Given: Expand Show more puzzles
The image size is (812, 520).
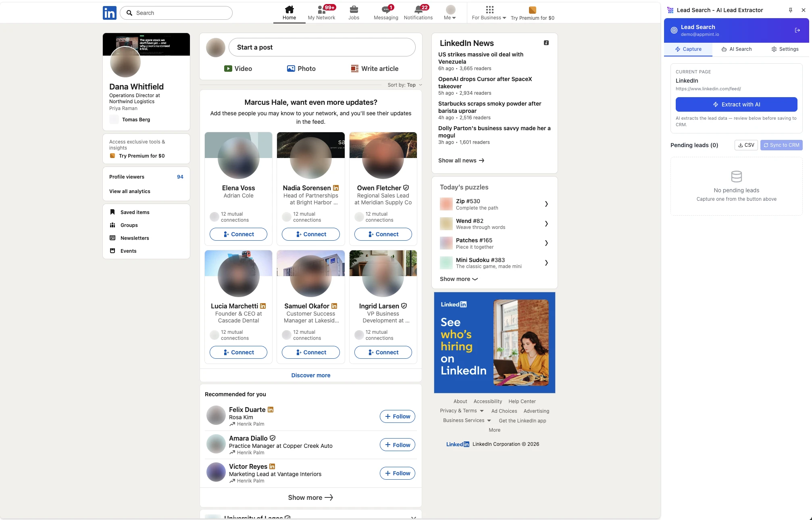Looking at the screenshot, I should click(459, 279).
